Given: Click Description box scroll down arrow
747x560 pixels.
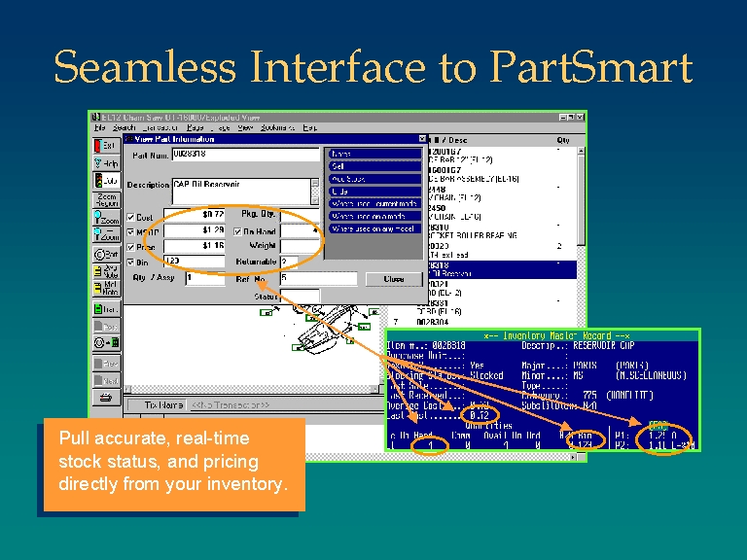Looking at the screenshot, I should 315,200.
